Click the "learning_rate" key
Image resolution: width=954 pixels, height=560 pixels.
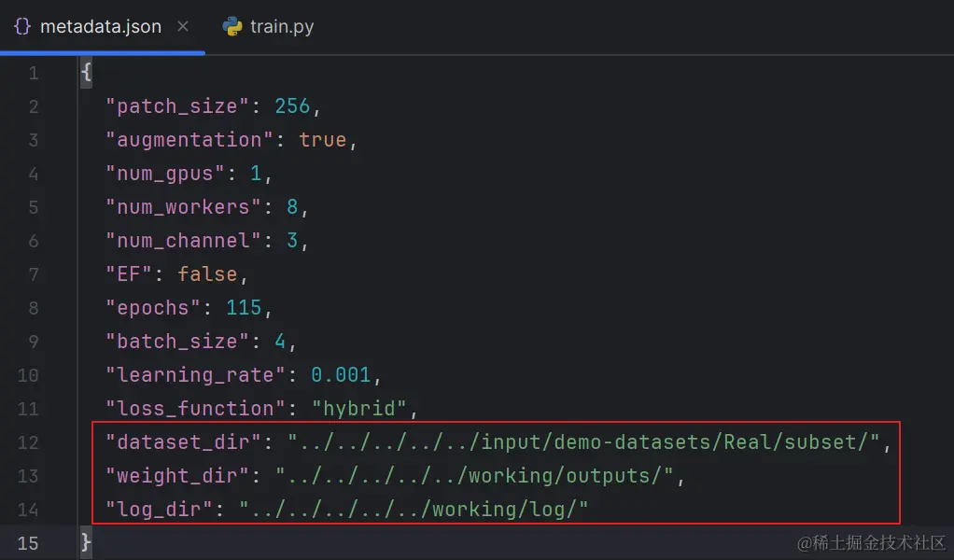[195, 375]
